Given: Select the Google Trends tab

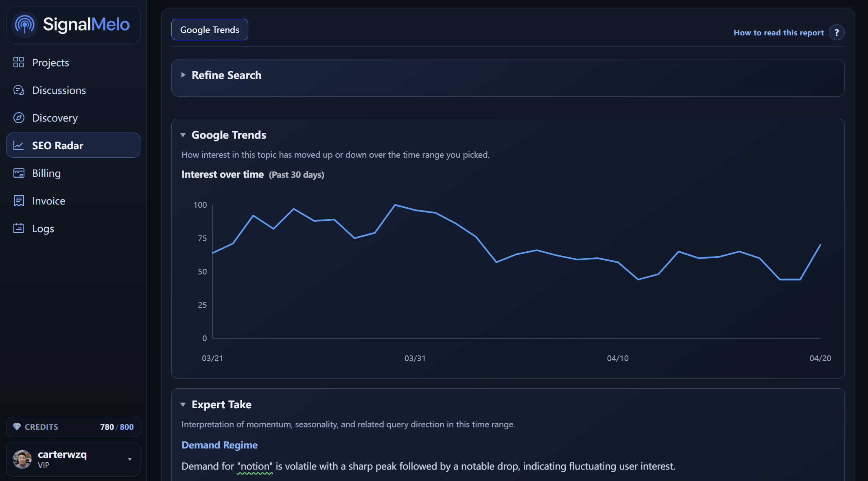Looking at the screenshot, I should 210,30.
